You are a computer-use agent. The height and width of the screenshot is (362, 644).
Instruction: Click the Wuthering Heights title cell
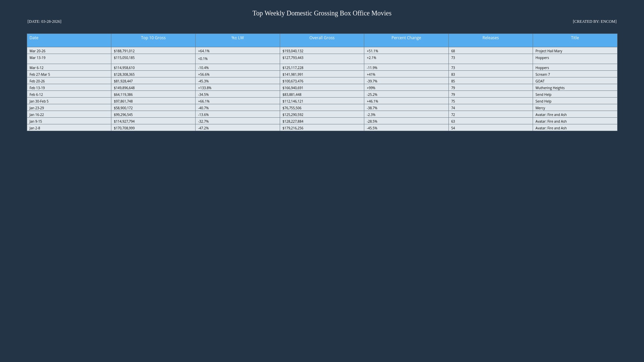click(550, 88)
